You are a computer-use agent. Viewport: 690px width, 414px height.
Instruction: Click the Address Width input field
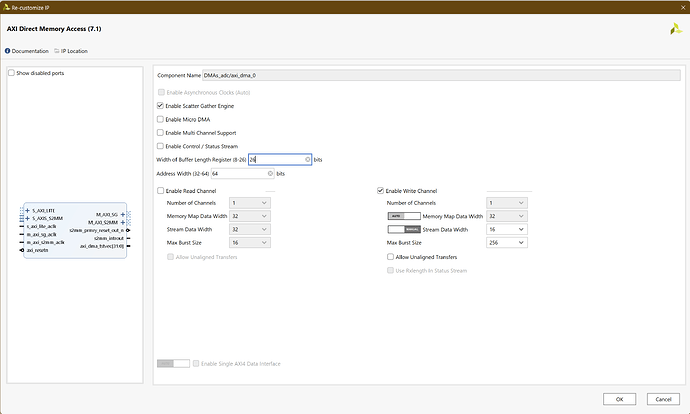pyautogui.click(x=242, y=173)
